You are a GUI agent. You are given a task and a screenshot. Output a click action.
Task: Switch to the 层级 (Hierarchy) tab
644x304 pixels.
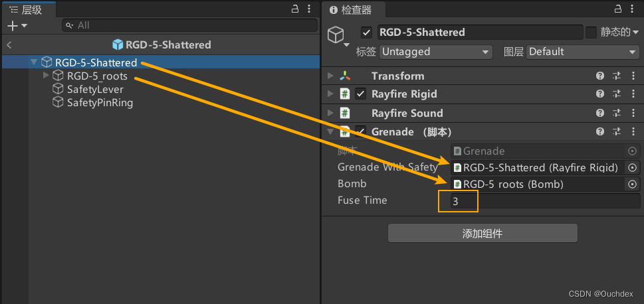28,9
